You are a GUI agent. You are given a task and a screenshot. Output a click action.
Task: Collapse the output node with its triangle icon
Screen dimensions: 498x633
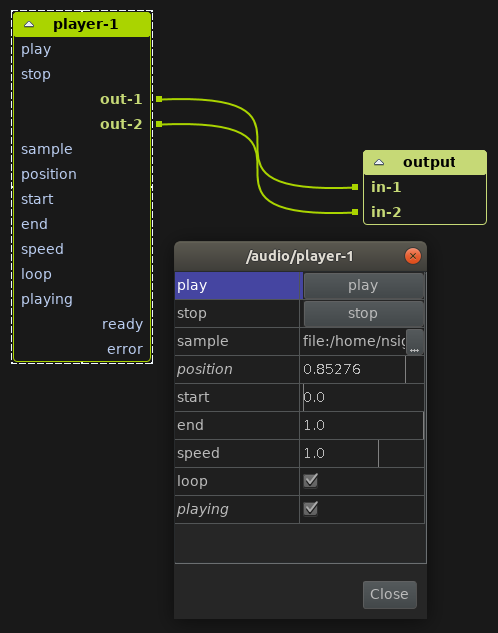point(379,162)
